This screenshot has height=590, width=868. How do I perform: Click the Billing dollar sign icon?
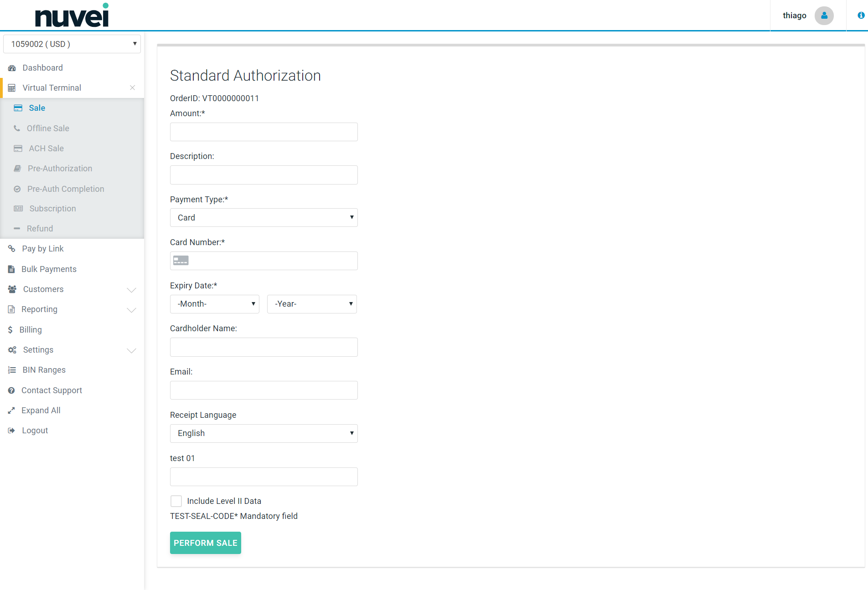10,330
